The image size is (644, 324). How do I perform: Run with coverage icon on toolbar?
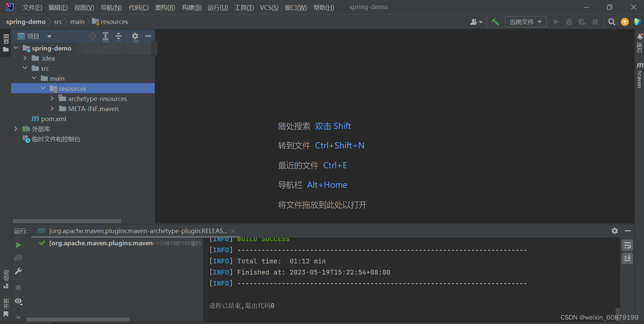pos(582,22)
